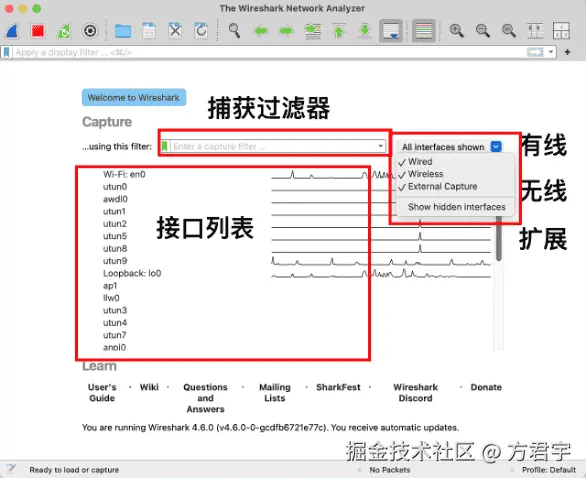This screenshot has height=479, width=587.
Task: Open the SharkFest link
Action: pyautogui.click(x=338, y=387)
